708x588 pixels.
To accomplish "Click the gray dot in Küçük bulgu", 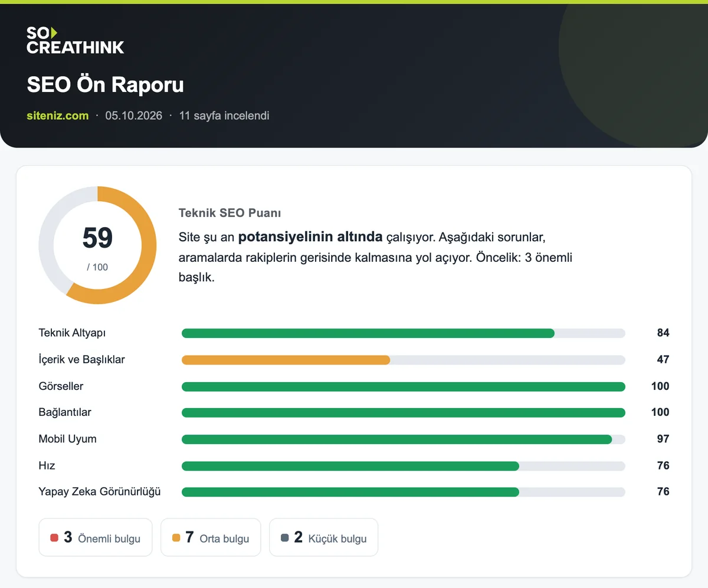I will (x=284, y=538).
